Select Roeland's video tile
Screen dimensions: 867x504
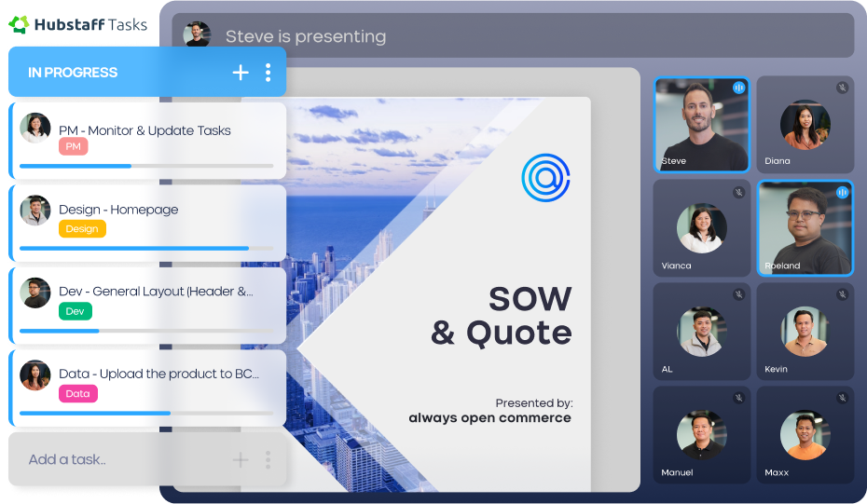pyautogui.click(x=805, y=228)
